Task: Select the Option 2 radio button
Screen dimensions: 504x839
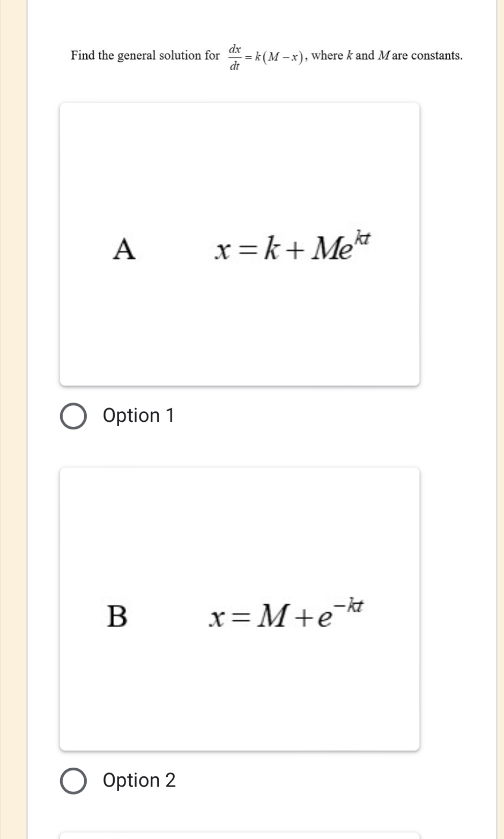Action: [73, 781]
